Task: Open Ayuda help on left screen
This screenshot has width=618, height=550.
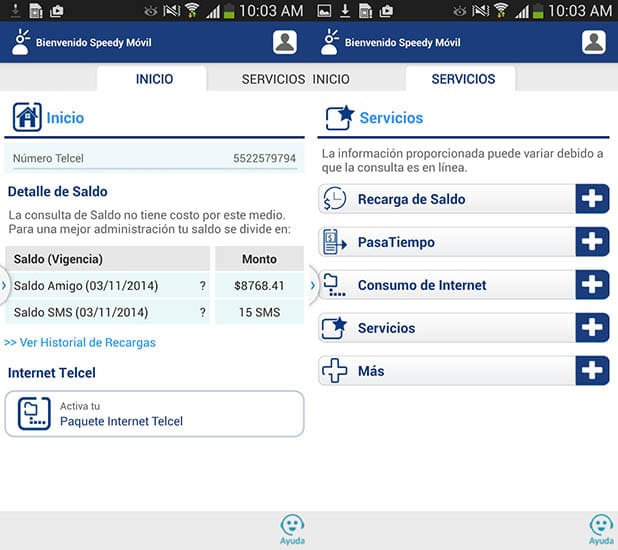Action: coord(292,529)
